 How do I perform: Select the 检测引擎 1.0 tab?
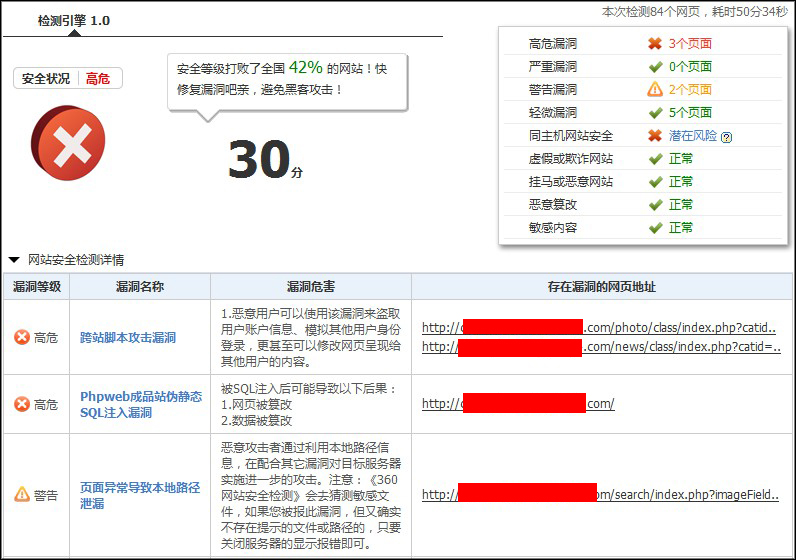(74, 21)
